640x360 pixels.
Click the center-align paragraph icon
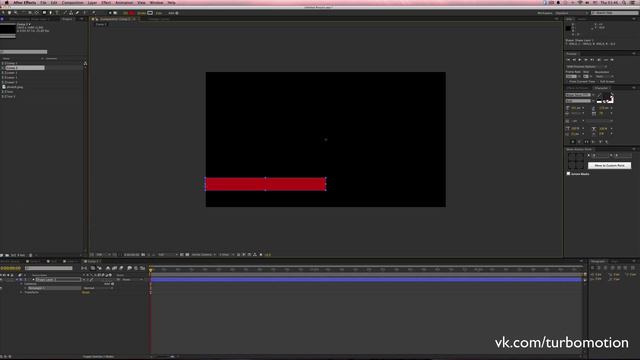(599, 268)
